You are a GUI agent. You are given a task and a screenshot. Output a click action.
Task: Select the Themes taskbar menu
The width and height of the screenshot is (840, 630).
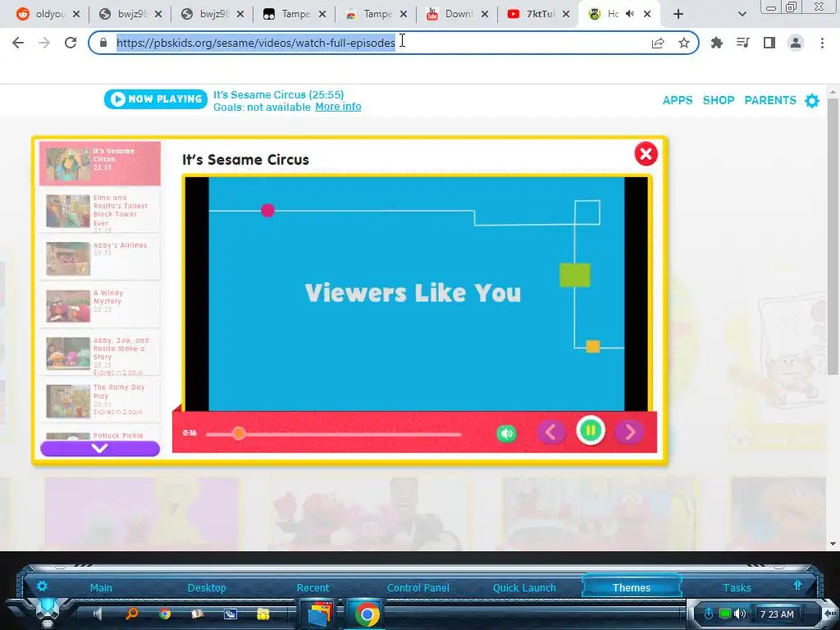(631, 587)
